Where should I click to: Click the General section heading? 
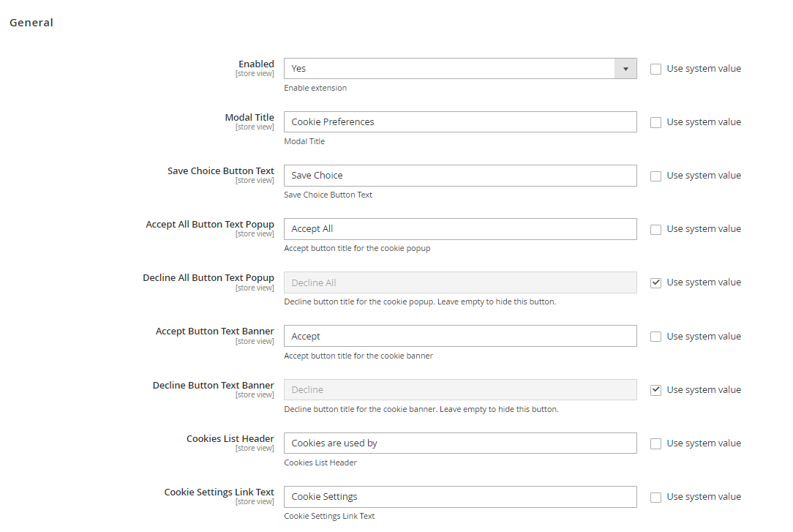31,23
